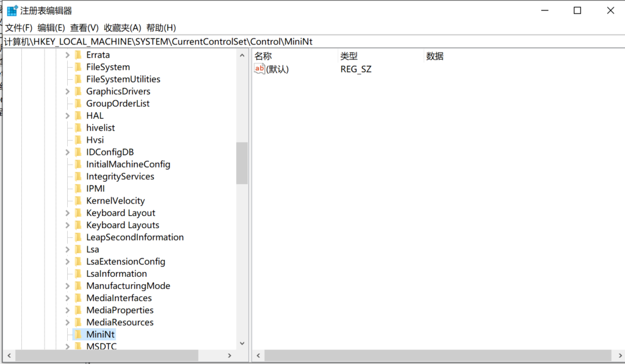Click the 数据 column header

point(435,56)
